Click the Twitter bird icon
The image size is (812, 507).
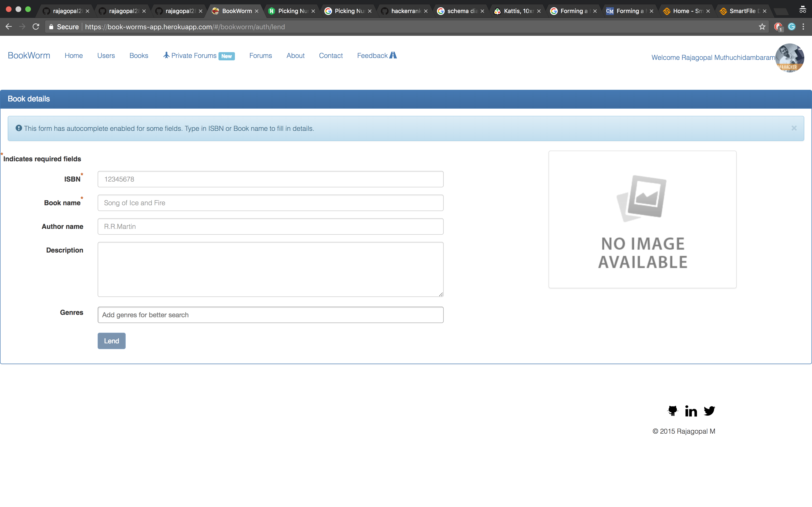click(709, 411)
